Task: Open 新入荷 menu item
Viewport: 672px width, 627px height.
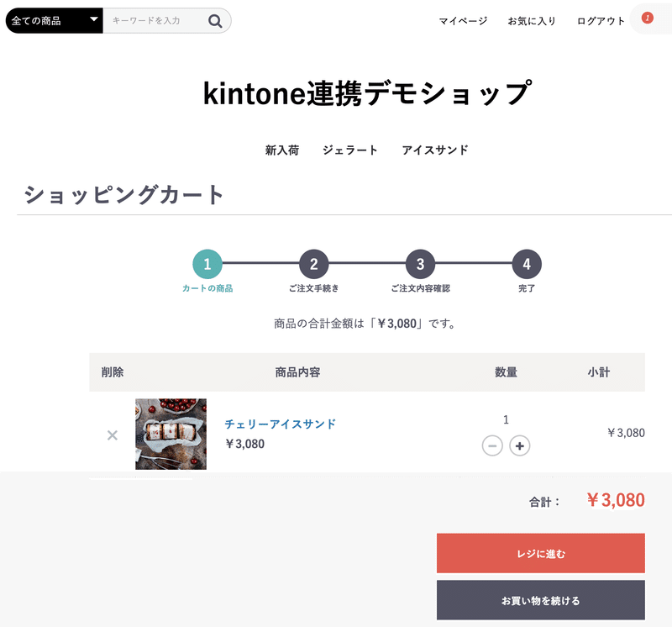Action: click(x=282, y=150)
